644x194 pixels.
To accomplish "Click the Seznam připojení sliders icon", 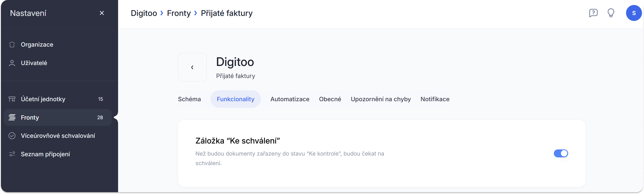I will [x=12, y=154].
